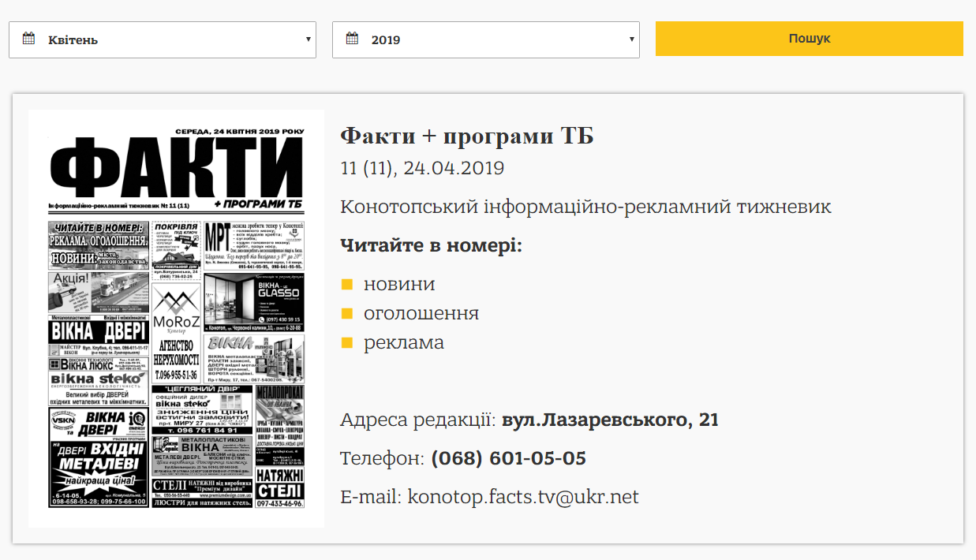Click the arrow on the year selector
This screenshot has width=976, height=560.
(632, 39)
